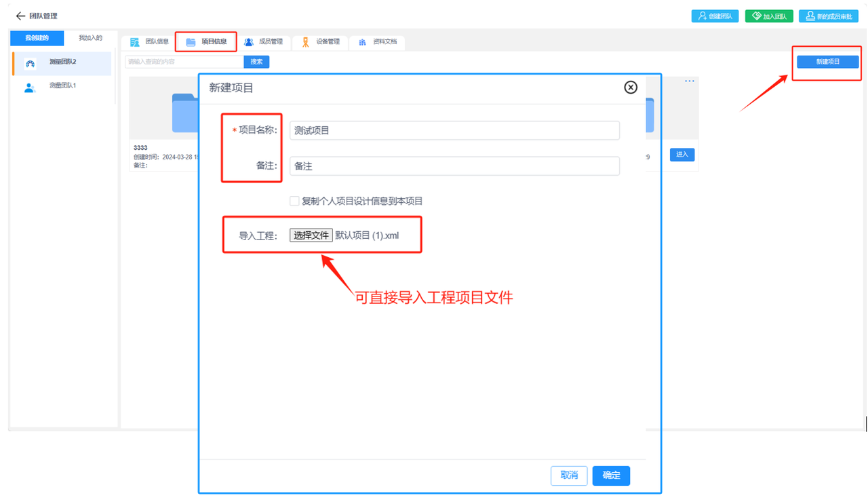Switch to the 我加入的 team list tab
The height and width of the screenshot is (500, 868).
[90, 38]
